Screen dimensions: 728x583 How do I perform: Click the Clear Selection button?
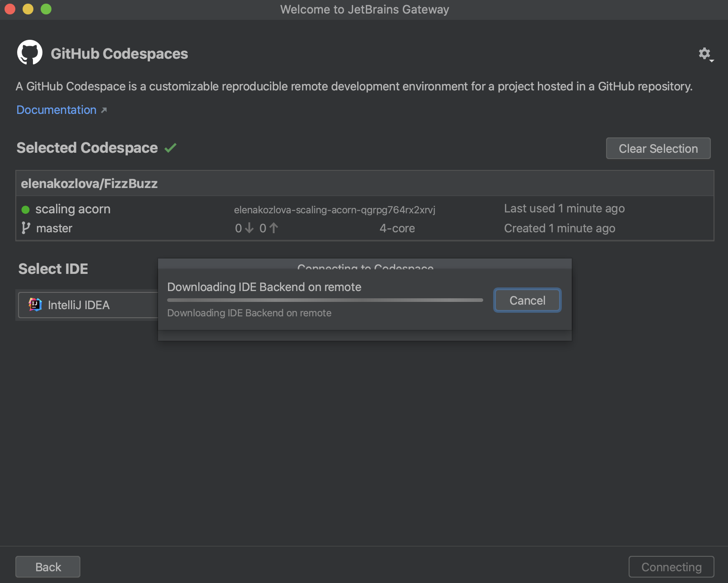[x=658, y=148]
